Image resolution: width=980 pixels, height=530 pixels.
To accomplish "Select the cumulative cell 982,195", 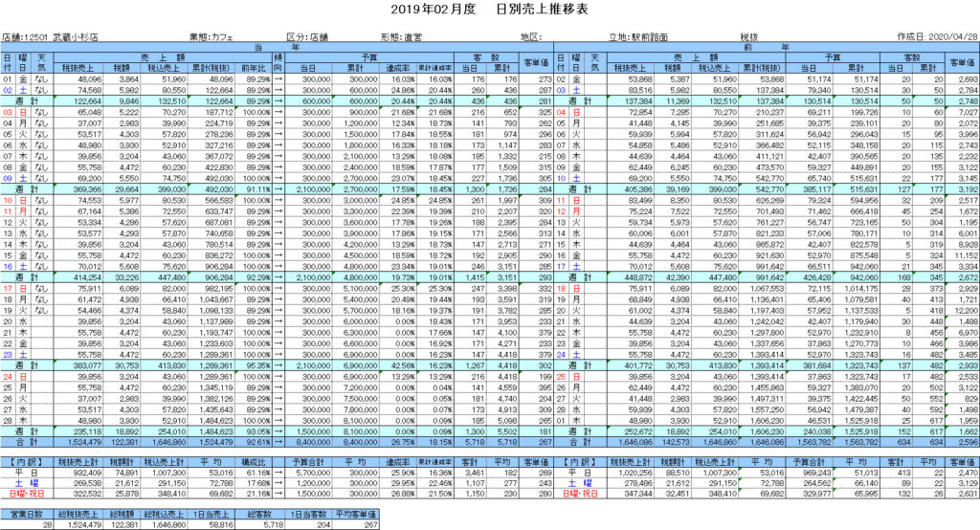I will coord(219,289).
